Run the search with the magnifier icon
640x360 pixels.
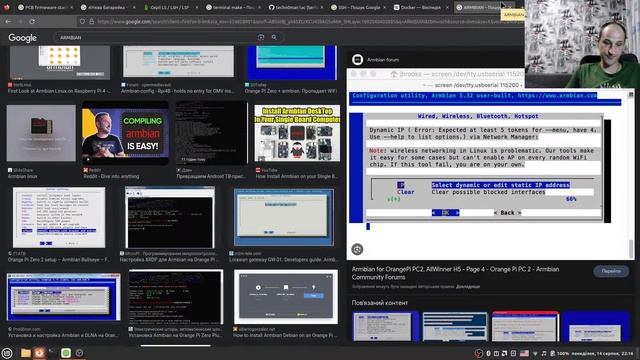point(274,37)
